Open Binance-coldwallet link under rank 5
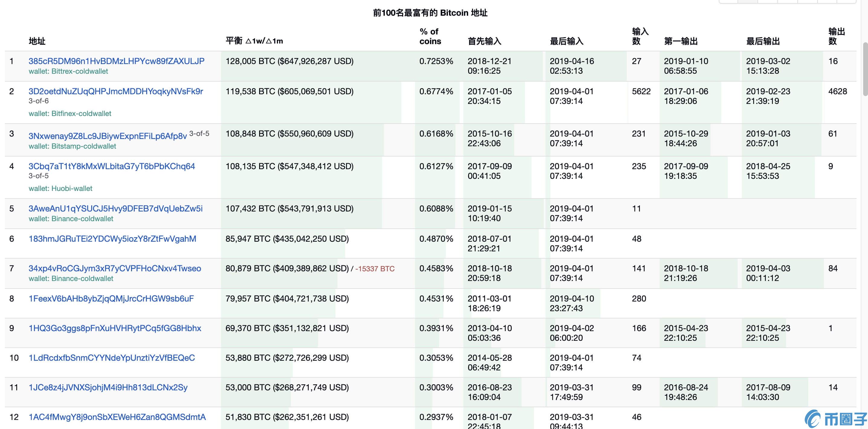Viewport: 868px width, 429px height. click(71, 219)
